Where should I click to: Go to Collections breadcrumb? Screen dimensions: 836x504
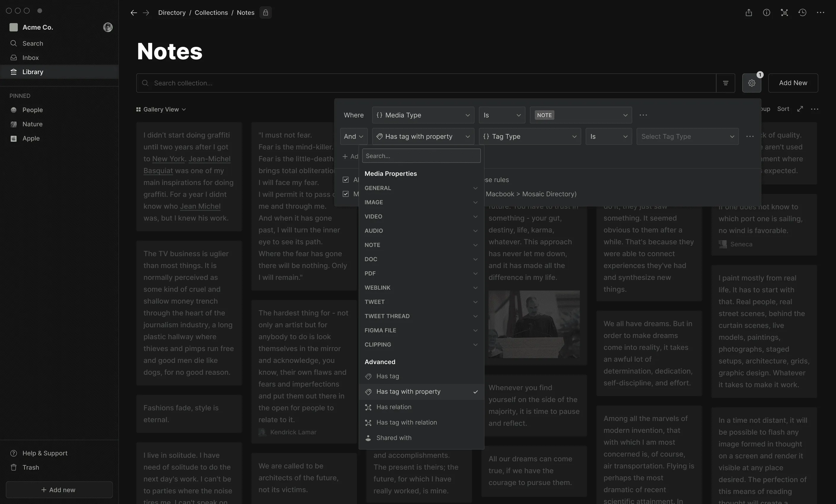click(211, 12)
